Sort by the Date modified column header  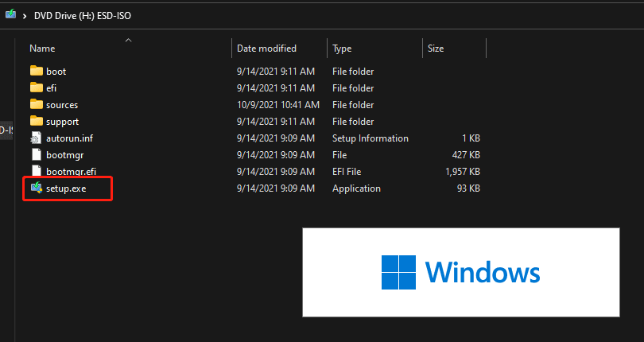[266, 49]
